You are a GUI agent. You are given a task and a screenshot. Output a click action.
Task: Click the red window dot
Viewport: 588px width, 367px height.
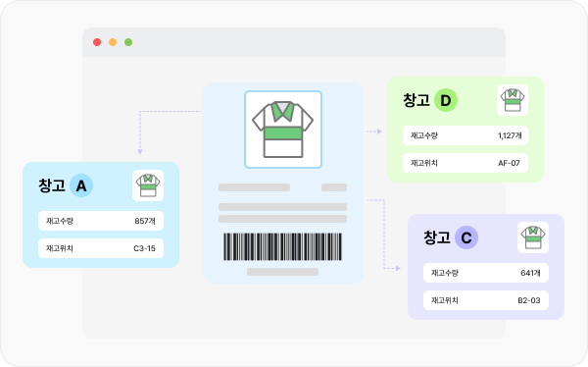pyautogui.click(x=97, y=42)
